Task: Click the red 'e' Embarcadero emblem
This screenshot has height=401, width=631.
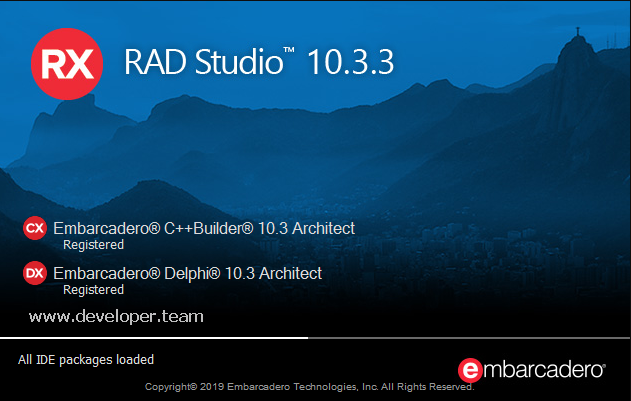Action: click(x=470, y=368)
